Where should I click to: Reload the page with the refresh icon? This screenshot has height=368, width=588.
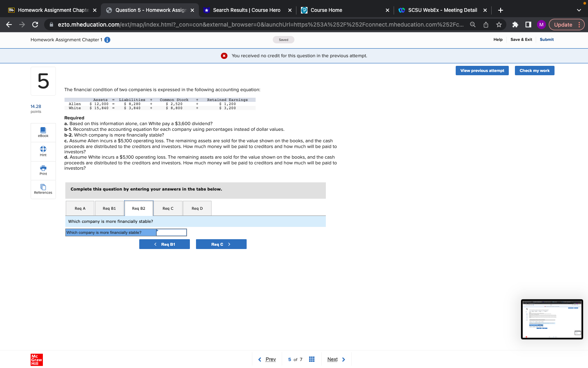35,25
